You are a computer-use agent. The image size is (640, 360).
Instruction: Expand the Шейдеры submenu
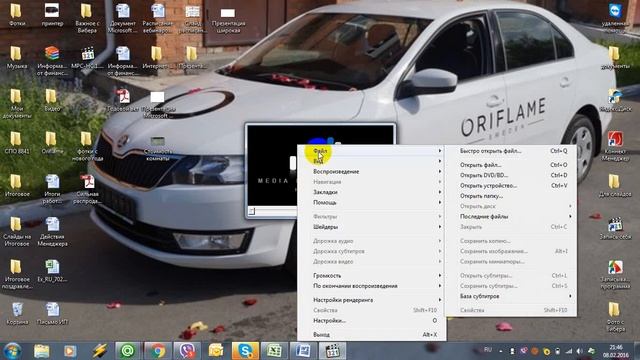pos(372,227)
